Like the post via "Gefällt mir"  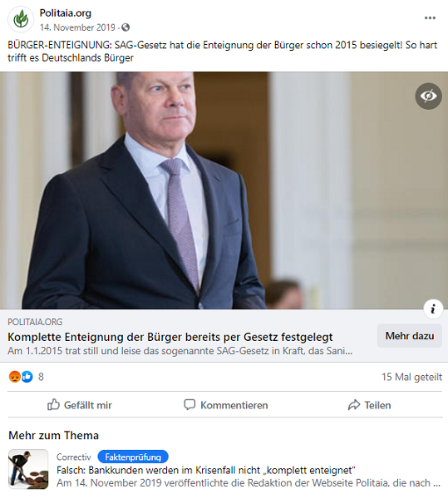(x=80, y=405)
